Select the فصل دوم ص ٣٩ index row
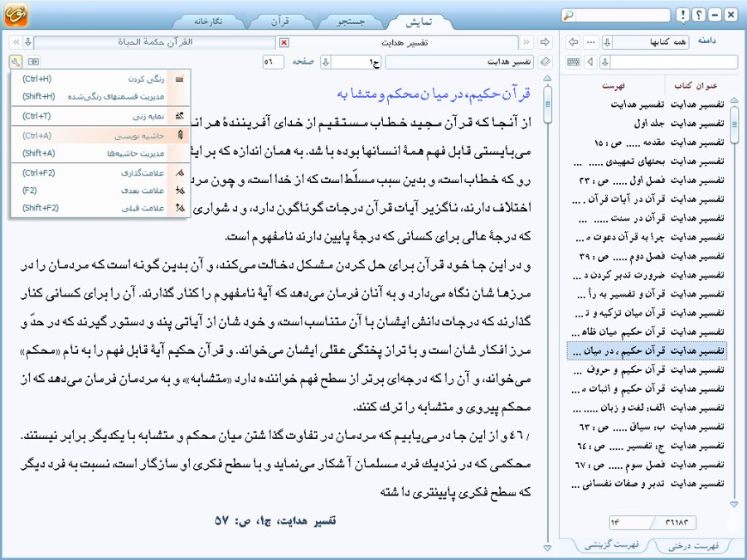Screen dimensions: 747x560 (x=647, y=256)
